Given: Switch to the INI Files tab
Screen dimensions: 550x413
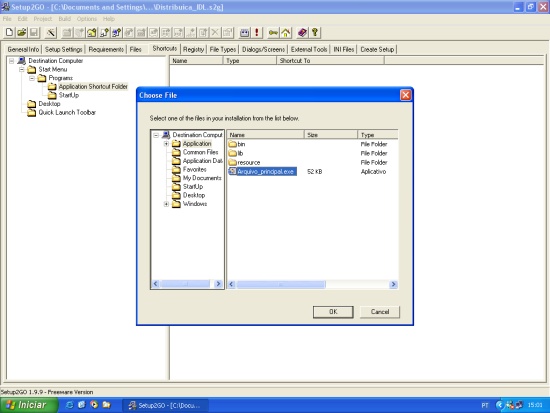Looking at the screenshot, I should [344, 49].
